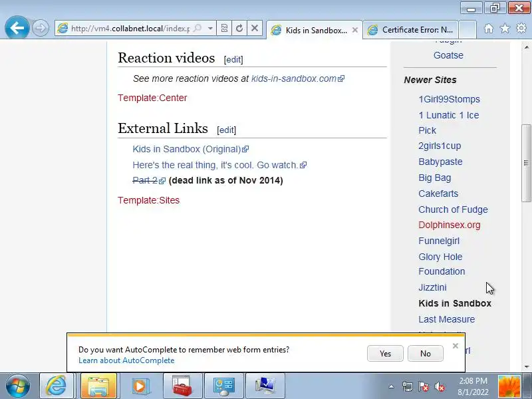Open a new blank tab
Screen dimensions: 532x399
pos(467,30)
